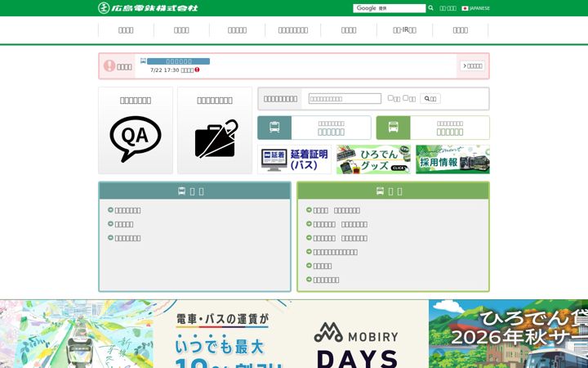This screenshot has height=368, width=588.
Task: Open the briefcase and umbrella lost-items card
Action: (x=215, y=130)
